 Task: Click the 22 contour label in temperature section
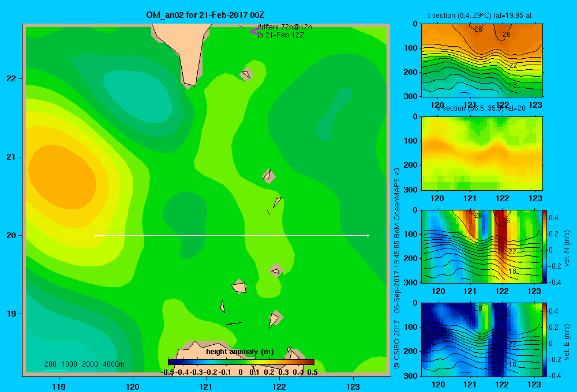coord(514,66)
